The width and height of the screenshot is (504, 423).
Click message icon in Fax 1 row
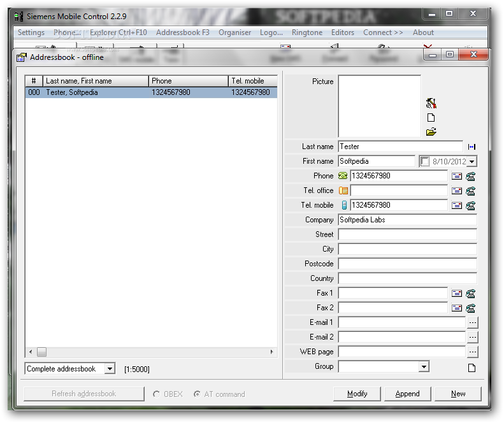[x=457, y=294]
